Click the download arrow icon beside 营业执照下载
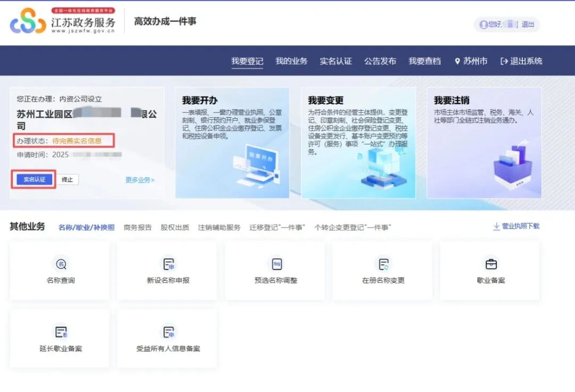 (496, 226)
